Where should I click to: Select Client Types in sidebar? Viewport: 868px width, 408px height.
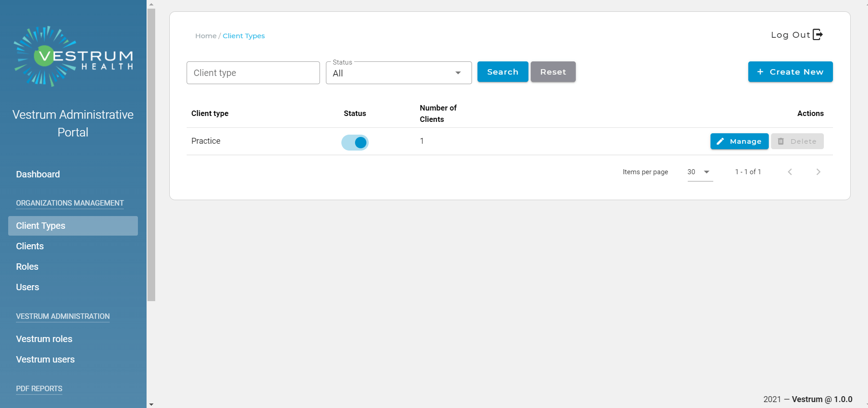point(73,226)
